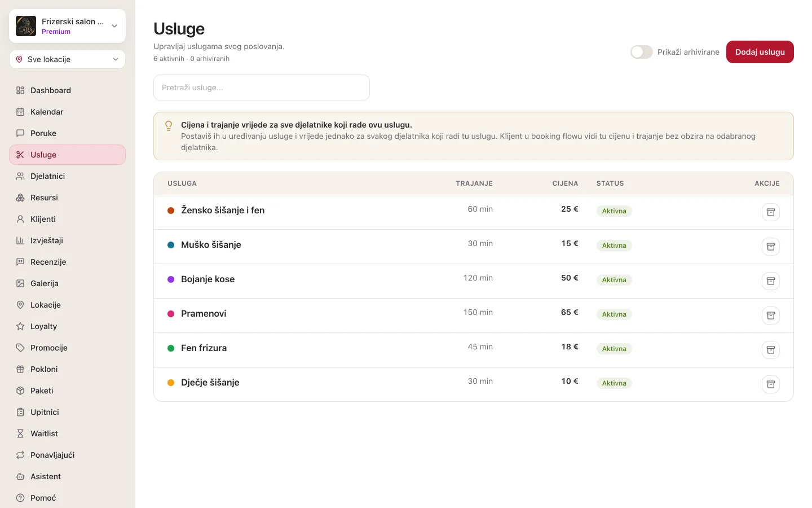The image size is (812, 508).
Task: Archive the Fen frizura service
Action: 771,350
